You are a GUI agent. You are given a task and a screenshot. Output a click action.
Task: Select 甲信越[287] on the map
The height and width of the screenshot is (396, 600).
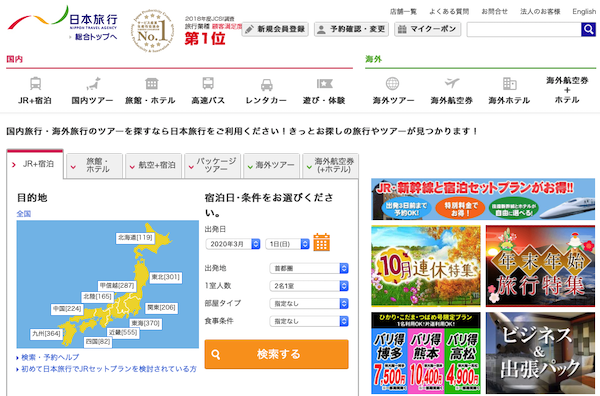click(117, 285)
